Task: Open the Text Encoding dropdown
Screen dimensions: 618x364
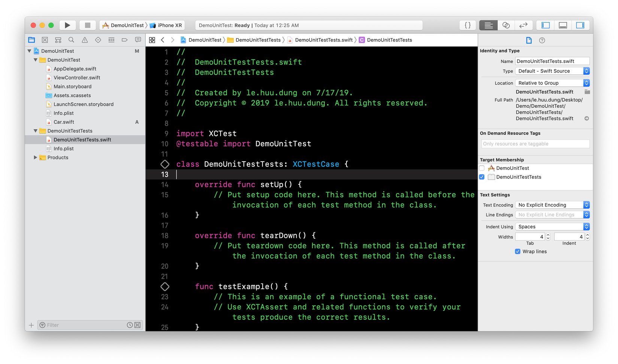Action: point(552,205)
